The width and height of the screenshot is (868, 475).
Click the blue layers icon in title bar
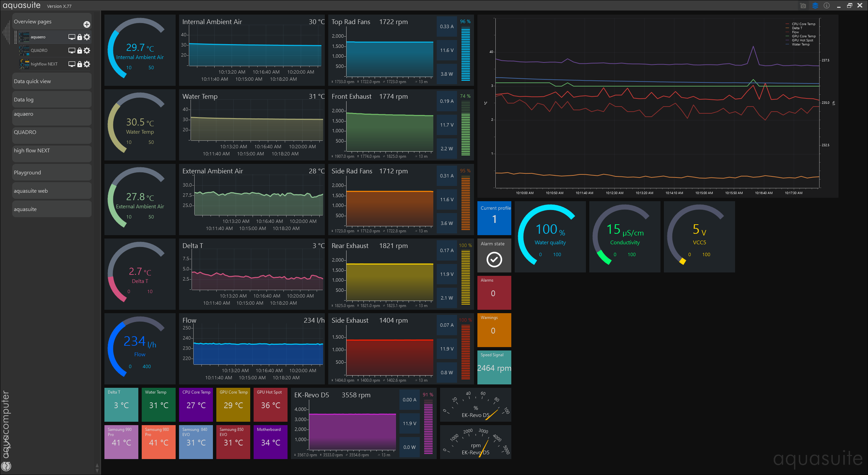point(815,6)
